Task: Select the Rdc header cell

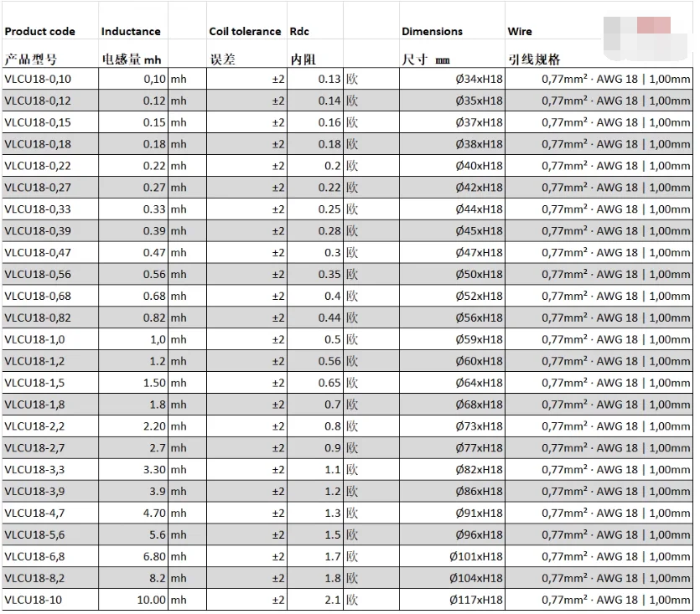Action: [315, 21]
